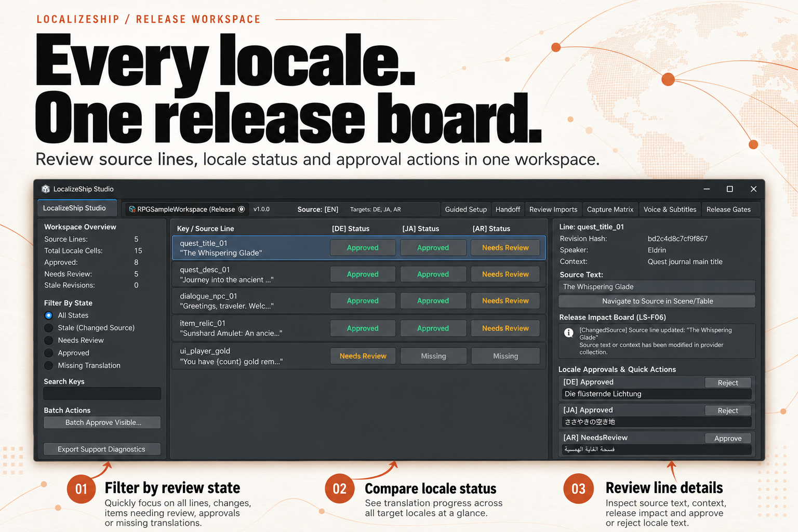Image resolution: width=798 pixels, height=532 pixels.
Task: Open the RPGSampleWorkspace (Release) document tab
Action: [187, 209]
